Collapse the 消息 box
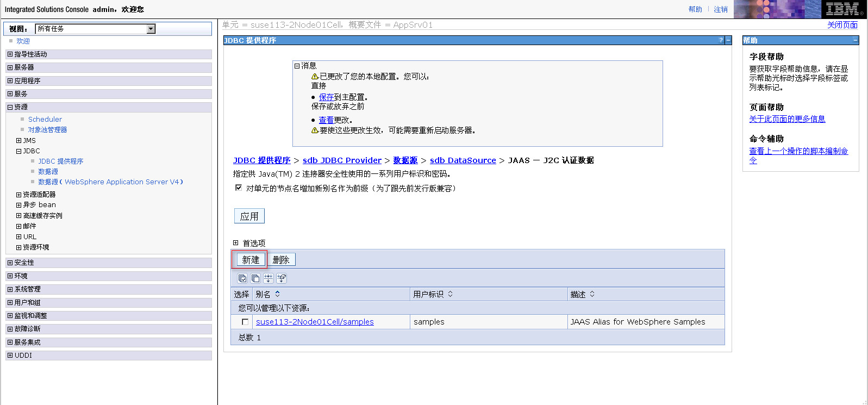The image size is (868, 405). coord(297,66)
